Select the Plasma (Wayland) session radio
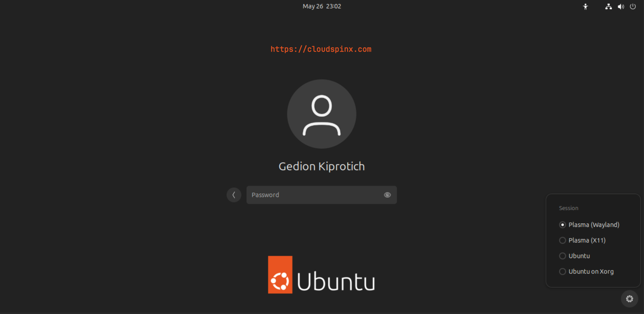The image size is (644, 314). tap(563, 225)
